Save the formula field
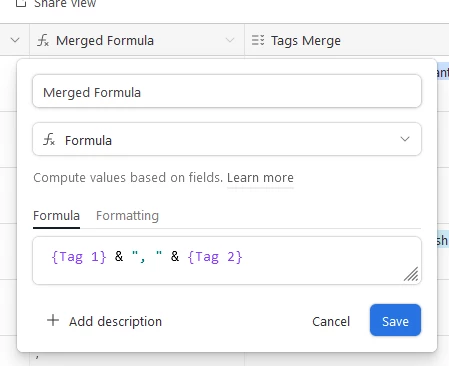The height and width of the screenshot is (366, 449). [395, 320]
